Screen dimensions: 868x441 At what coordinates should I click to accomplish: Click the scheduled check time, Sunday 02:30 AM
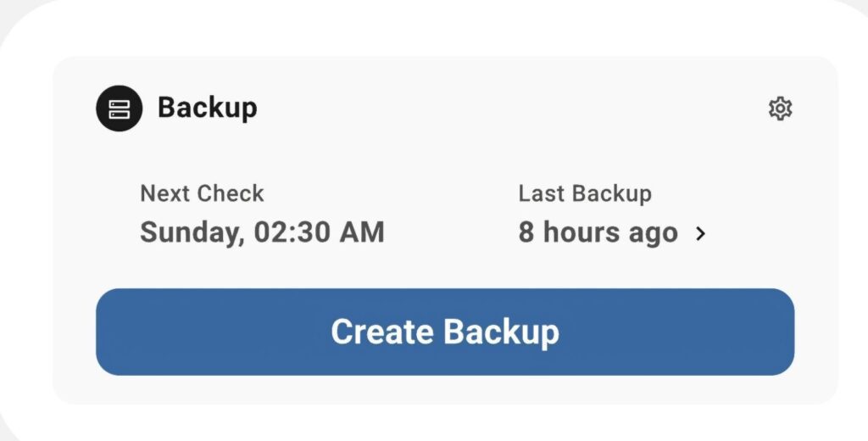pyautogui.click(x=262, y=232)
